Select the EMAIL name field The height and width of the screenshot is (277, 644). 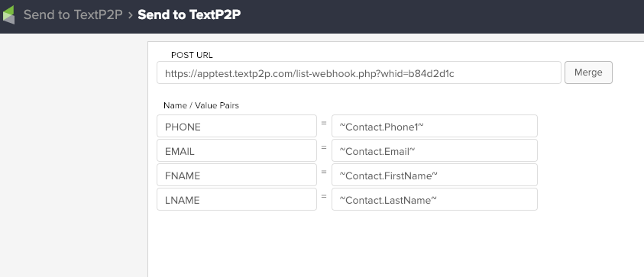pos(237,150)
